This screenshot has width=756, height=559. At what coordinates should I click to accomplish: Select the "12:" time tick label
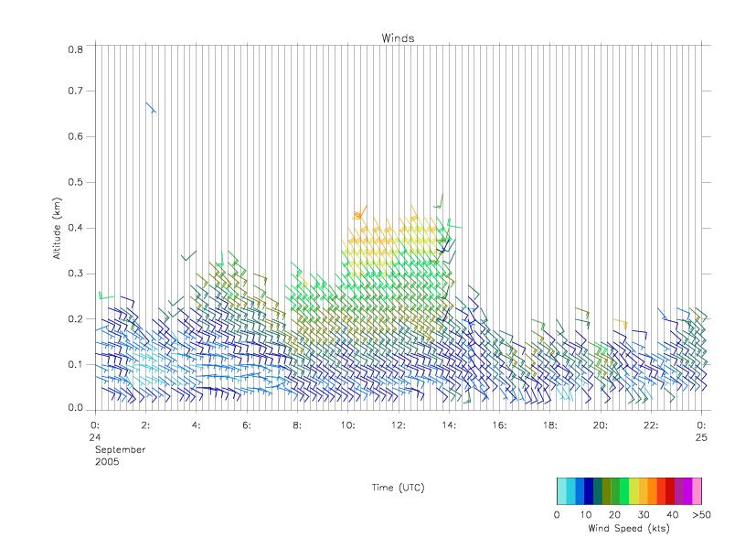pyautogui.click(x=399, y=425)
